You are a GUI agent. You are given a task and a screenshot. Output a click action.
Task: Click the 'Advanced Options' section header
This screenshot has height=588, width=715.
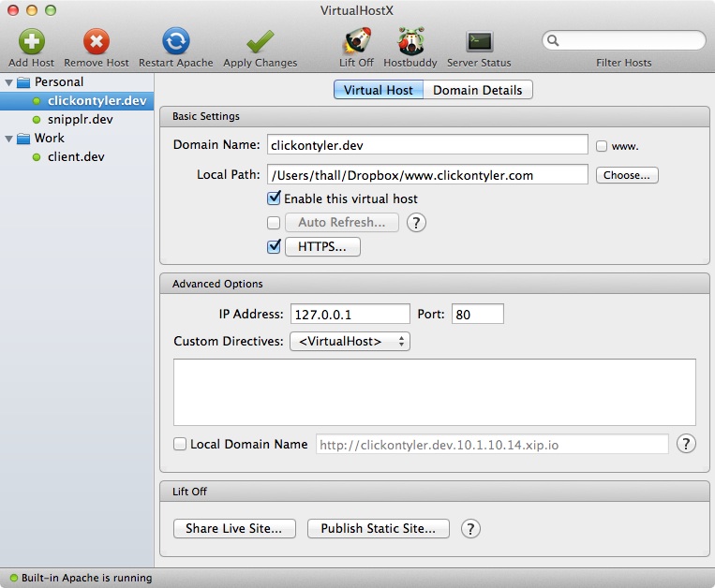click(435, 284)
